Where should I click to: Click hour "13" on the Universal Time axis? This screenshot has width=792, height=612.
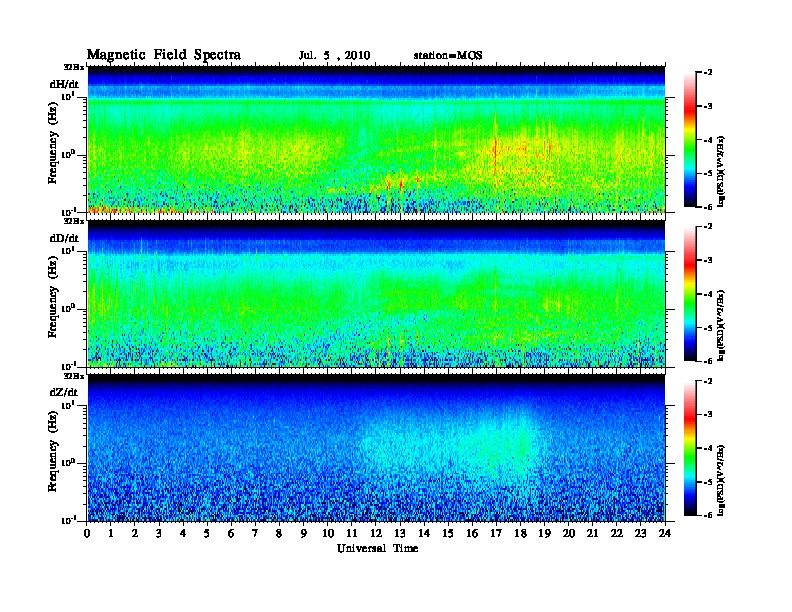tap(400, 533)
